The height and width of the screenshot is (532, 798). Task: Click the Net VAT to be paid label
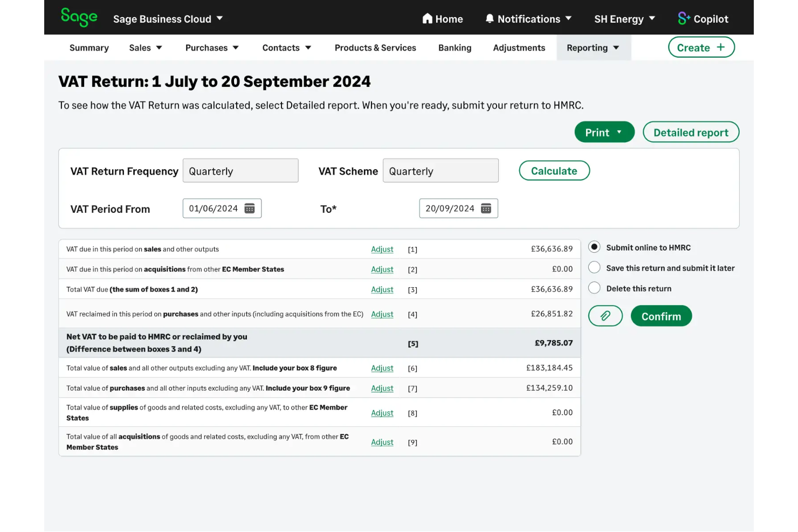(157, 343)
